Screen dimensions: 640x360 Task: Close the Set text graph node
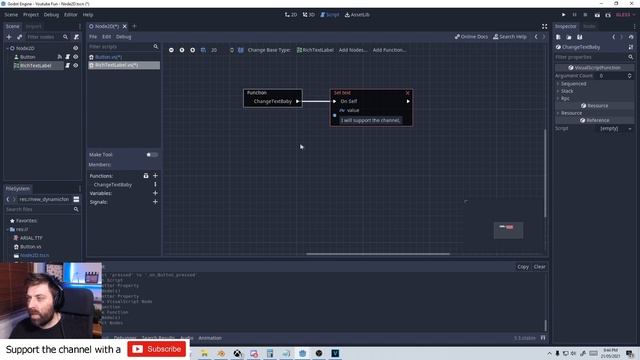[x=407, y=93]
